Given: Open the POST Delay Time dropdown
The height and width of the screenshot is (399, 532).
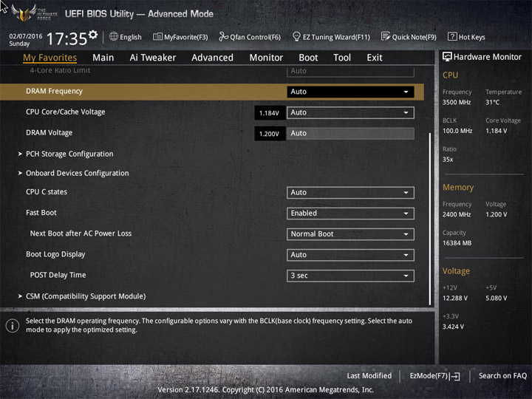Looking at the screenshot, I should pos(350,276).
